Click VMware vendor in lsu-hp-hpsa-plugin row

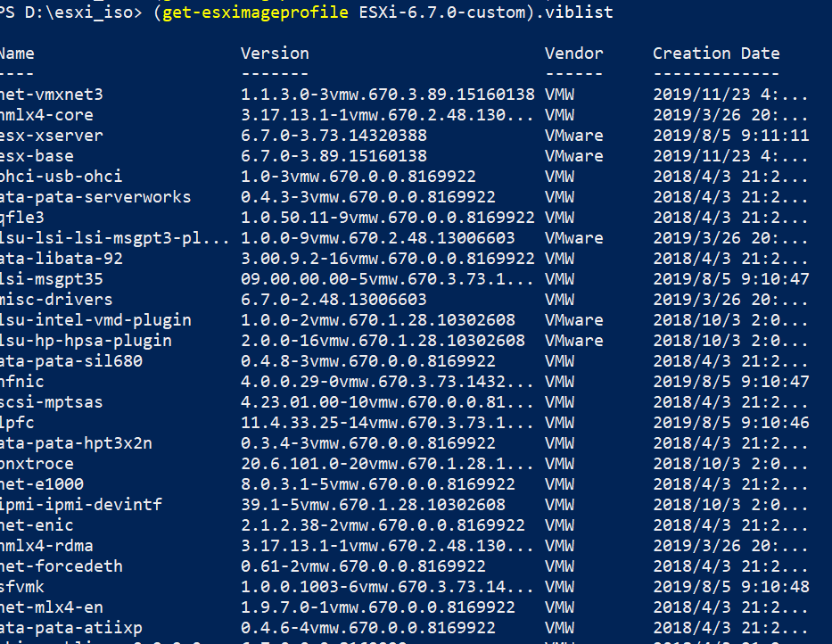pos(573,341)
